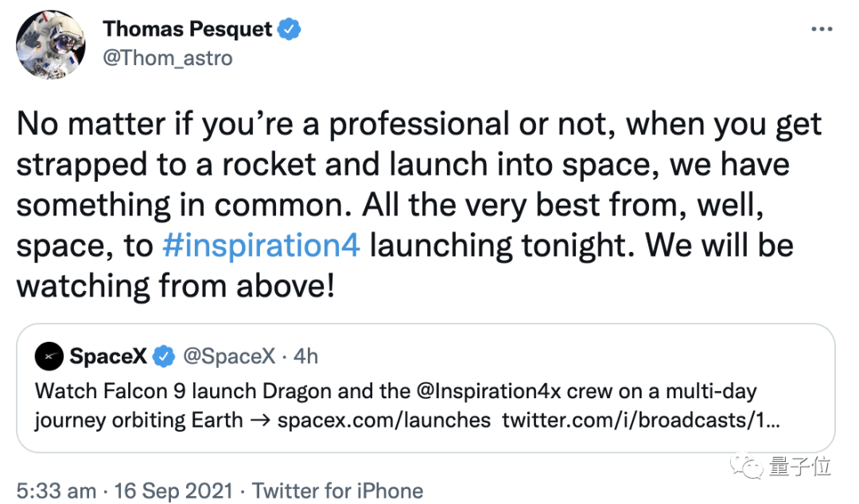This screenshot has width=859, height=504.
Task: Click the verified badge next to SpaceX
Action: click(163, 357)
